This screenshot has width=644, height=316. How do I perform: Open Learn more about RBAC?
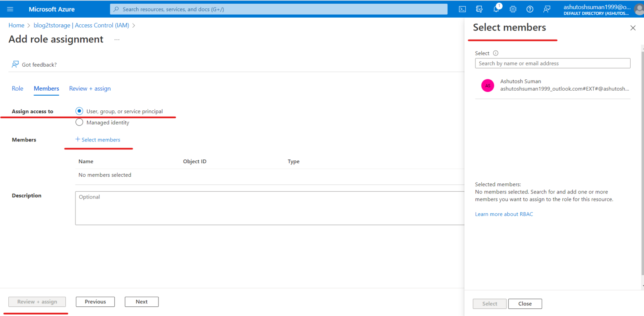coord(504,214)
